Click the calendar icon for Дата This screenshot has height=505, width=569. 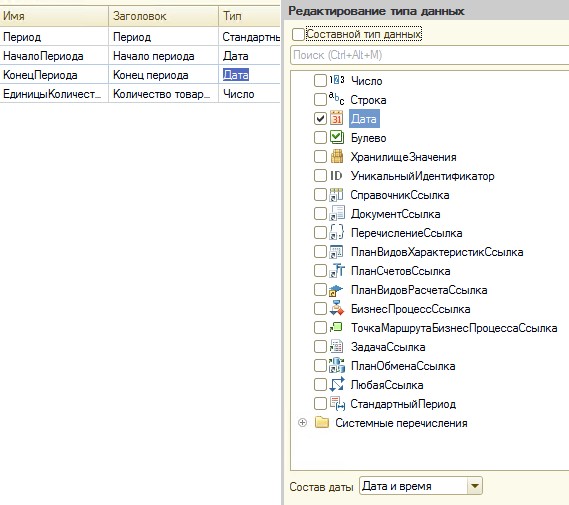coord(336,118)
